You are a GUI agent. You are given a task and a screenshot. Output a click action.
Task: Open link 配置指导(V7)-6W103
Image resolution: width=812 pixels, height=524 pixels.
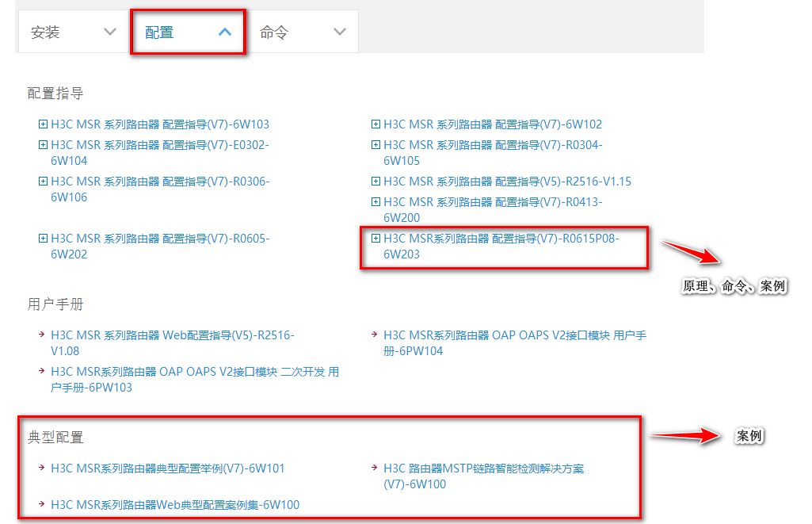click(160, 124)
